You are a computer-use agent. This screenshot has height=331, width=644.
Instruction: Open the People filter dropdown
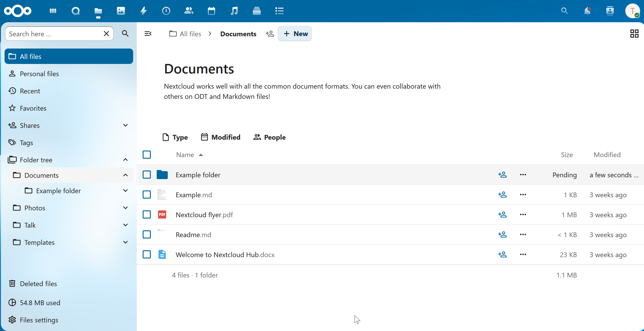pos(269,137)
